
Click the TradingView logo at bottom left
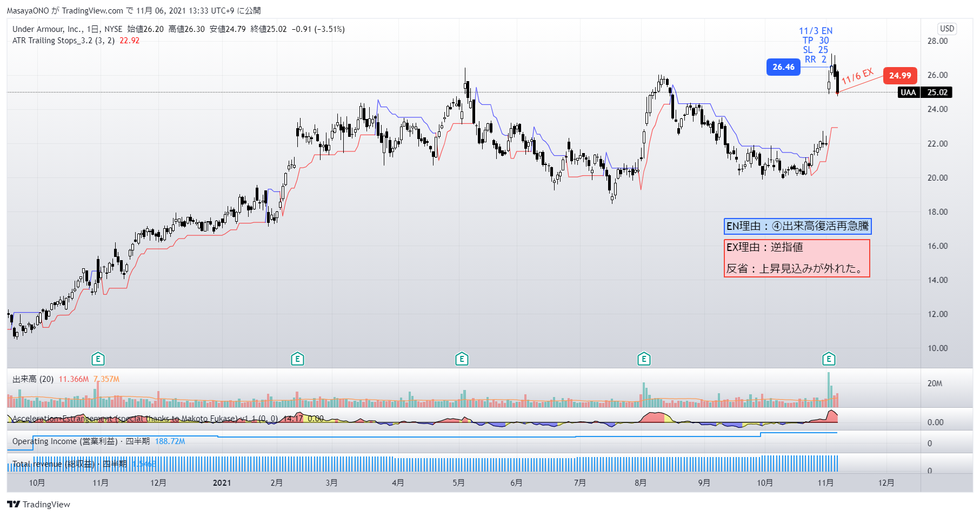(39, 504)
